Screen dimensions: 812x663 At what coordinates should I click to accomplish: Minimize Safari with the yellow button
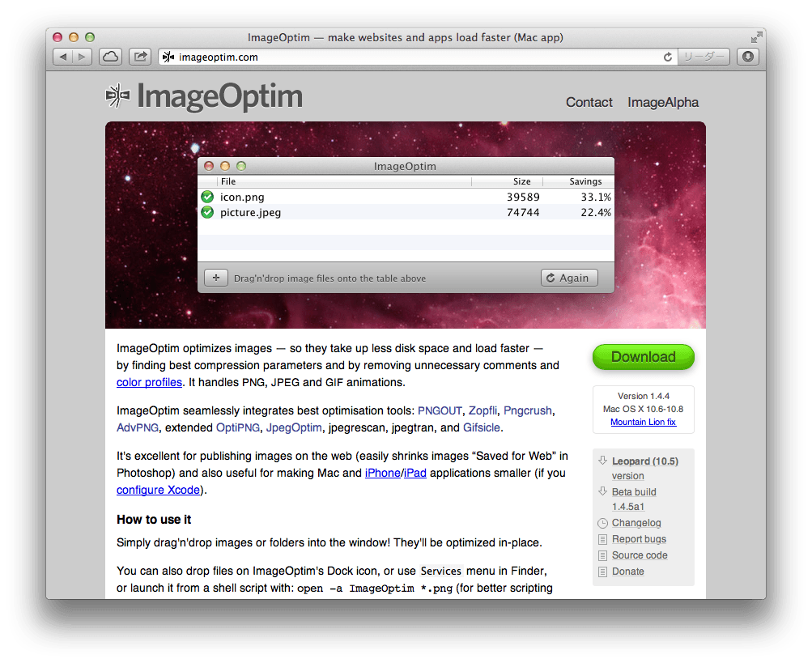(74, 37)
